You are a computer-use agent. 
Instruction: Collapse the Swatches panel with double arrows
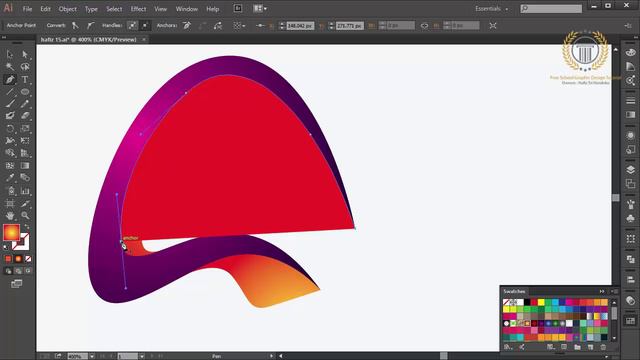pyautogui.click(x=602, y=291)
